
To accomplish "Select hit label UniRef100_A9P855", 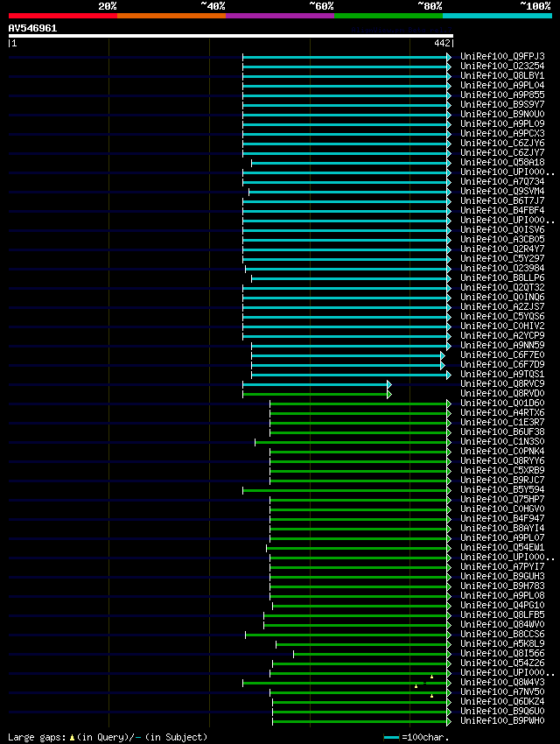I will point(502,95).
